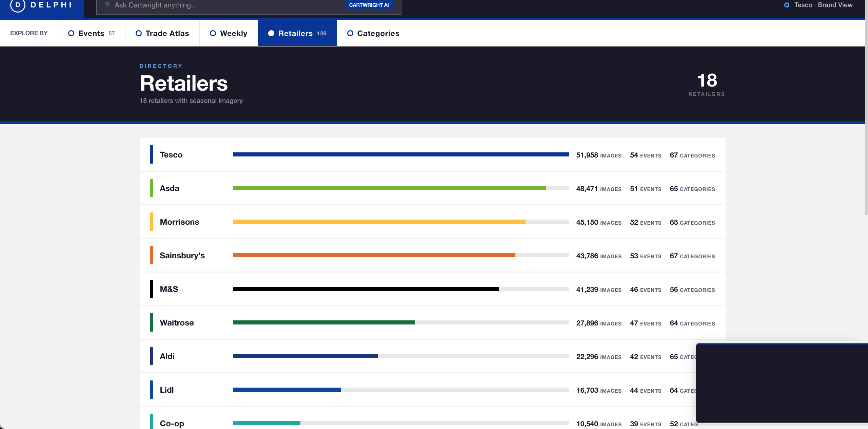
Task: Click Aldi's 22,296 images count
Action: click(599, 357)
